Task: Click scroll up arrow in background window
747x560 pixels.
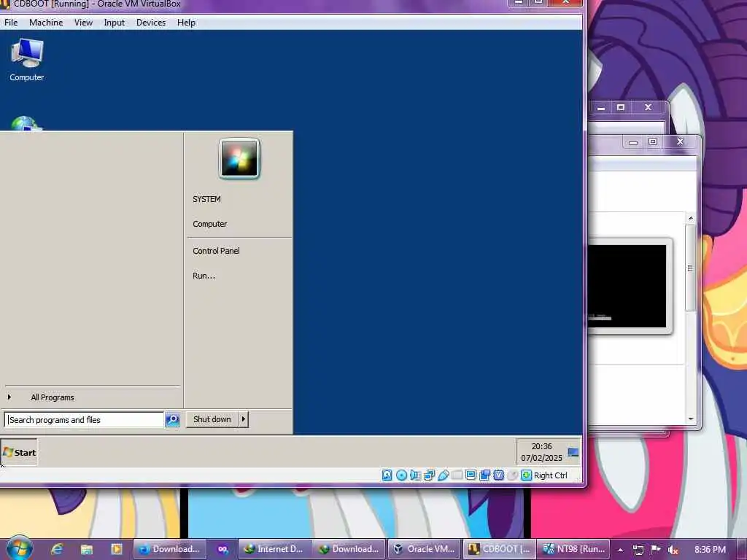Action: (691, 218)
